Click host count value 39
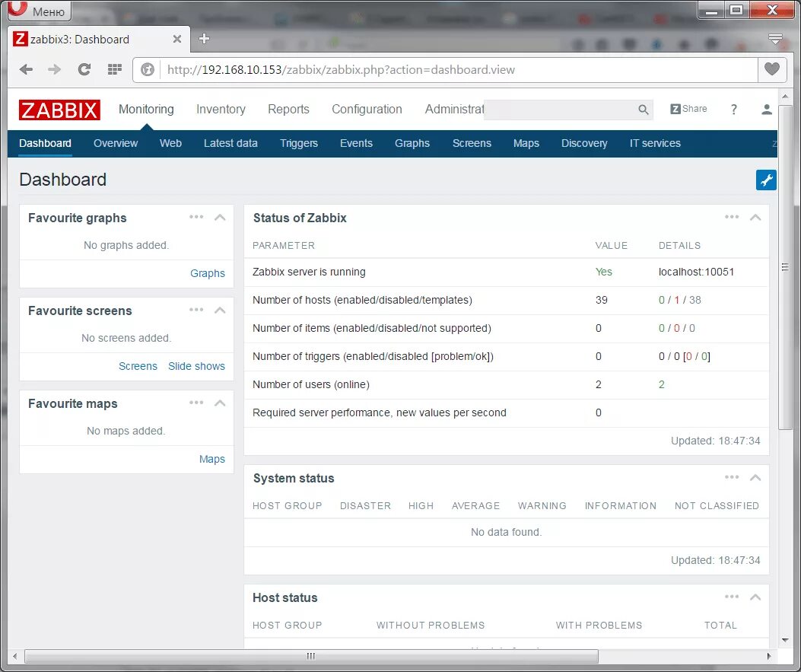The width and height of the screenshot is (801, 672). tap(601, 300)
